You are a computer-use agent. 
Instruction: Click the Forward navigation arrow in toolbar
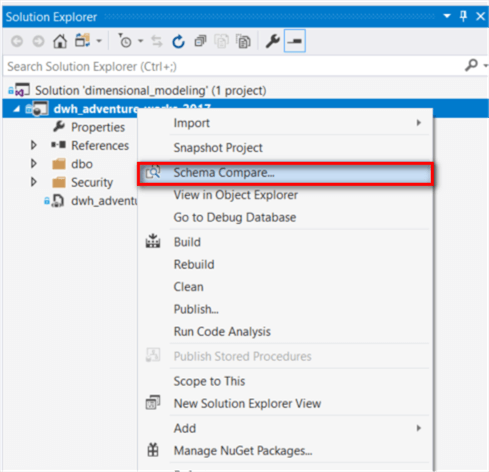[x=38, y=42]
